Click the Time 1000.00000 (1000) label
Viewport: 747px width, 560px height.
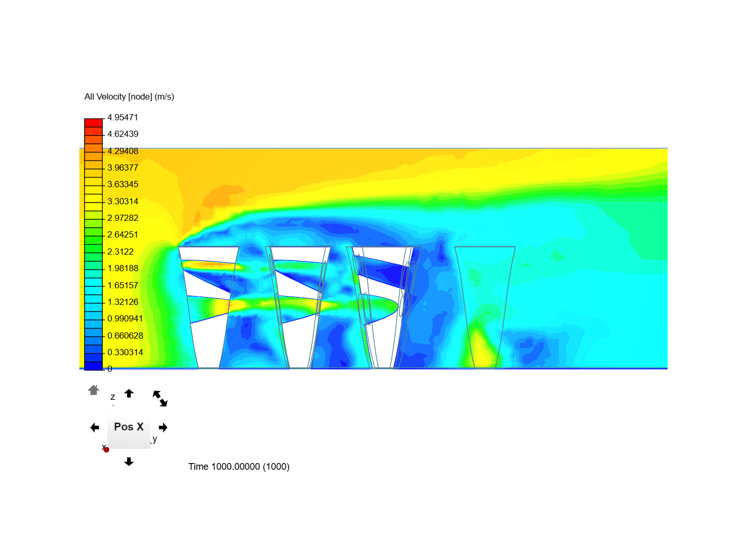pos(239,467)
